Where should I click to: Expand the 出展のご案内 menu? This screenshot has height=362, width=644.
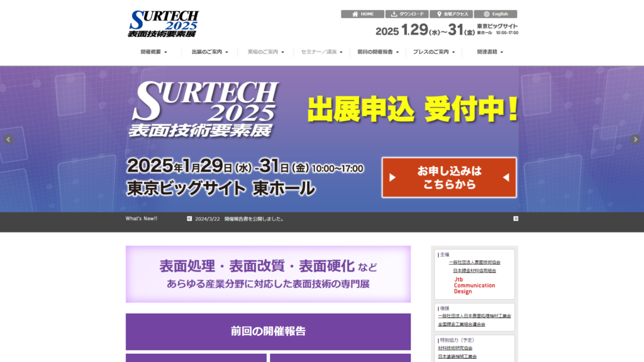pos(209,52)
